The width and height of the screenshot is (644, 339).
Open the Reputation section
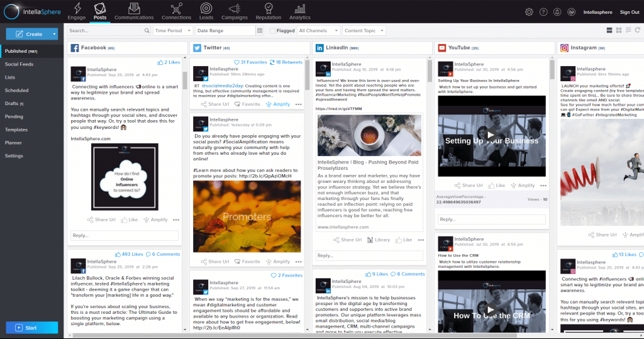click(268, 11)
